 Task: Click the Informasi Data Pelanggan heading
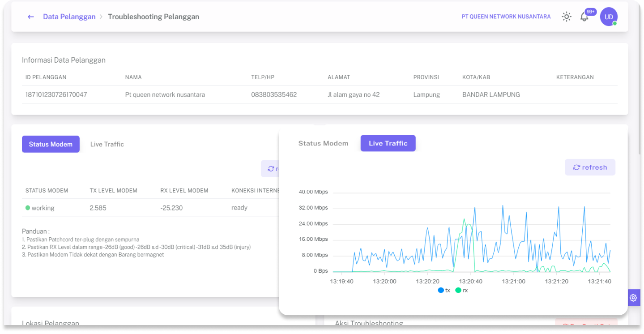pyautogui.click(x=64, y=60)
